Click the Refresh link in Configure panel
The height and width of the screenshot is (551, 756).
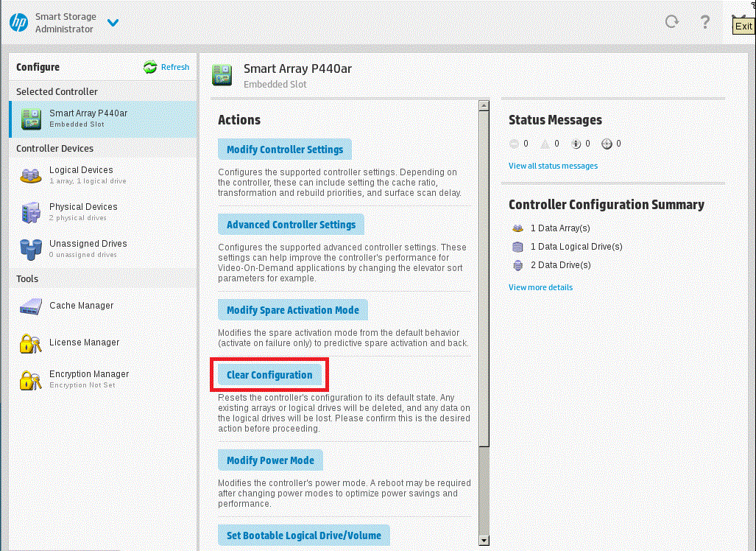pos(175,67)
